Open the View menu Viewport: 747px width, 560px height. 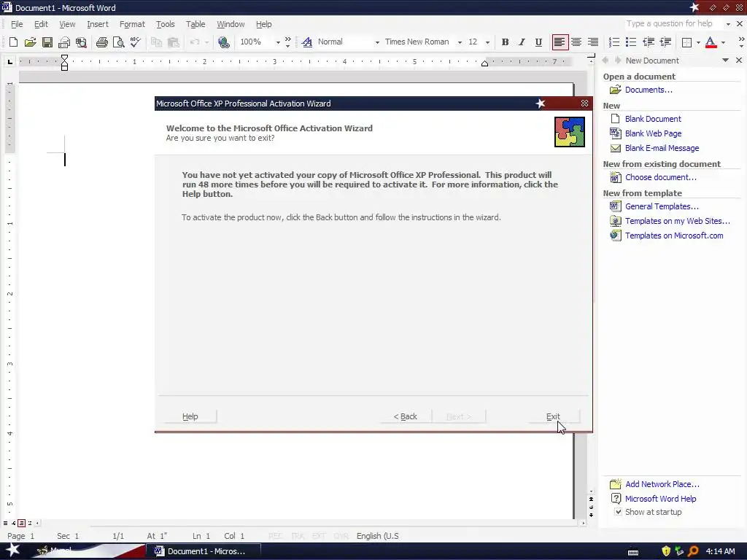click(67, 24)
